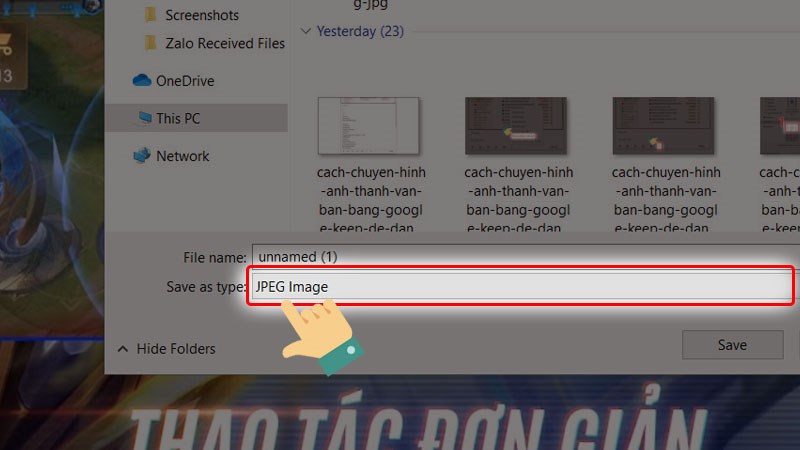The height and width of the screenshot is (450, 800).
Task: Click the Save button
Action: pyautogui.click(x=732, y=345)
